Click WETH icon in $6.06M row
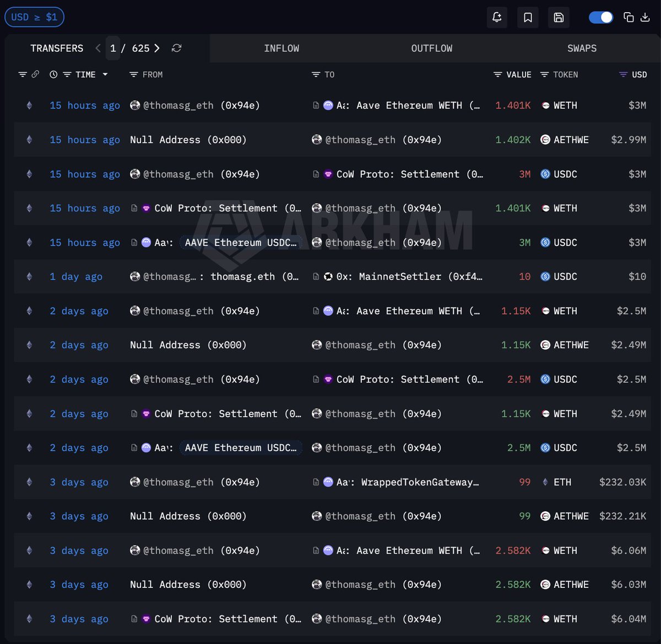 click(545, 550)
